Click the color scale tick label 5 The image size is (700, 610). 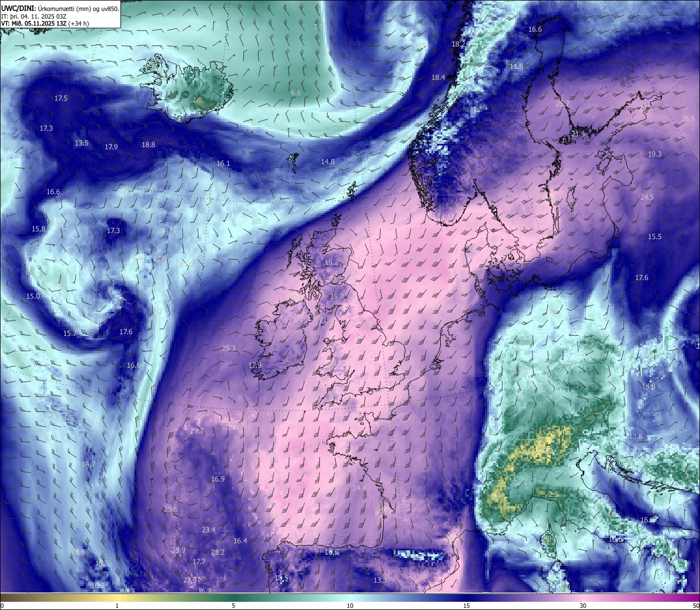(x=234, y=606)
